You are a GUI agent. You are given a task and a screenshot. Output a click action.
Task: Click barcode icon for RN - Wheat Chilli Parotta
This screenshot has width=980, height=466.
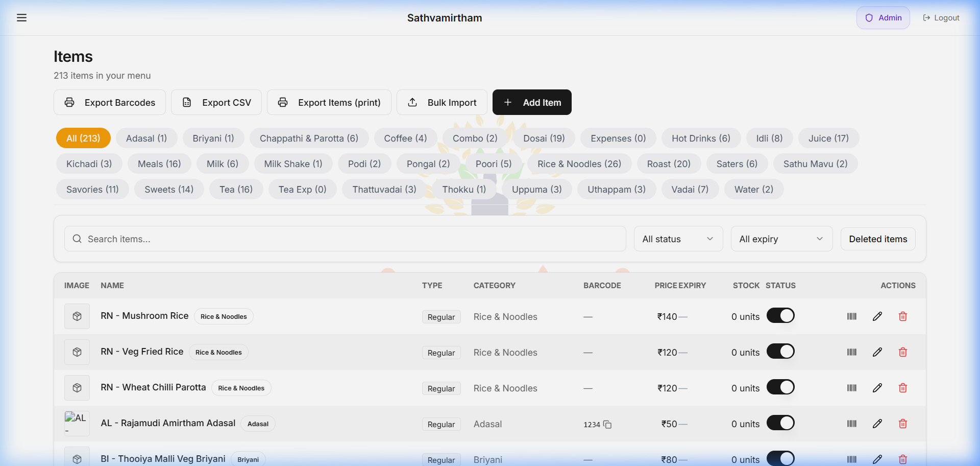click(852, 388)
